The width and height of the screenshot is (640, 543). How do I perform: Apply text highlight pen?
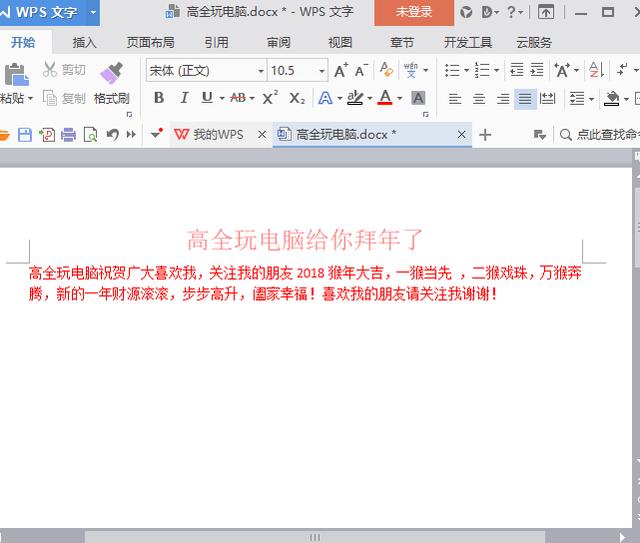[x=355, y=98]
